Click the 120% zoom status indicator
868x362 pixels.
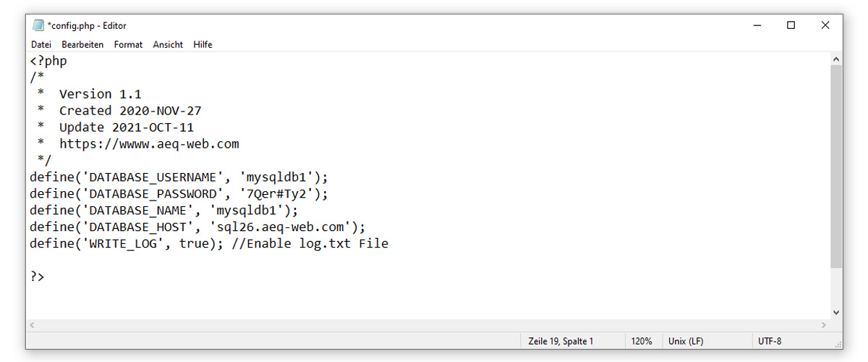click(642, 341)
